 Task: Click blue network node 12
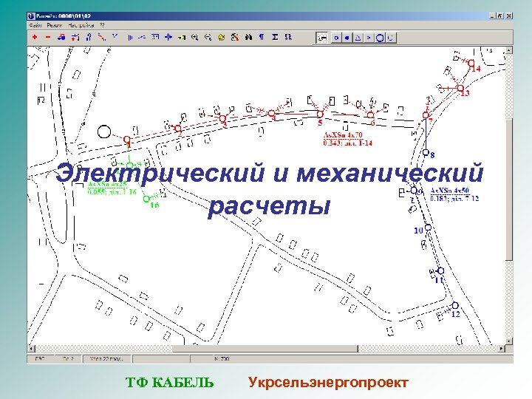tap(455, 305)
